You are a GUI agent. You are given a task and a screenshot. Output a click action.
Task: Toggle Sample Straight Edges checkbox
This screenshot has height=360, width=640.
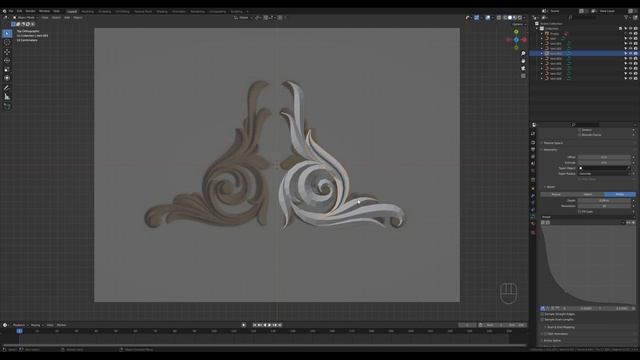pyautogui.click(x=542, y=314)
